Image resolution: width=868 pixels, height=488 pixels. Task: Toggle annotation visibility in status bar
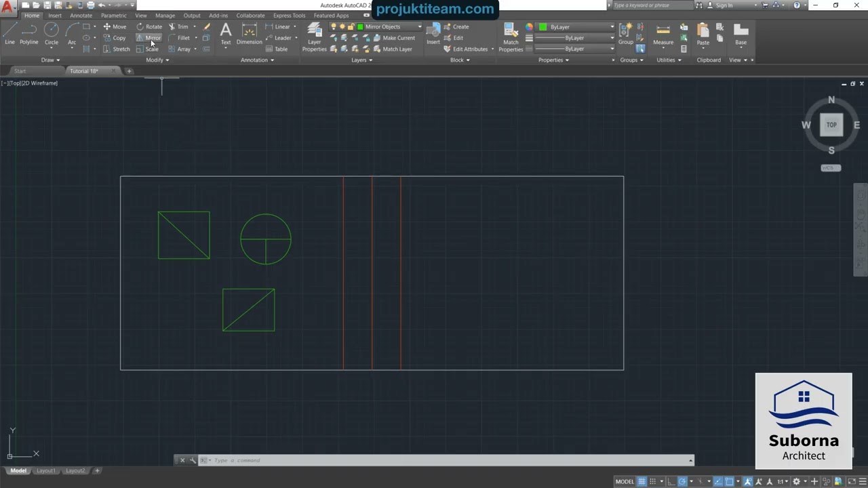pos(748,481)
